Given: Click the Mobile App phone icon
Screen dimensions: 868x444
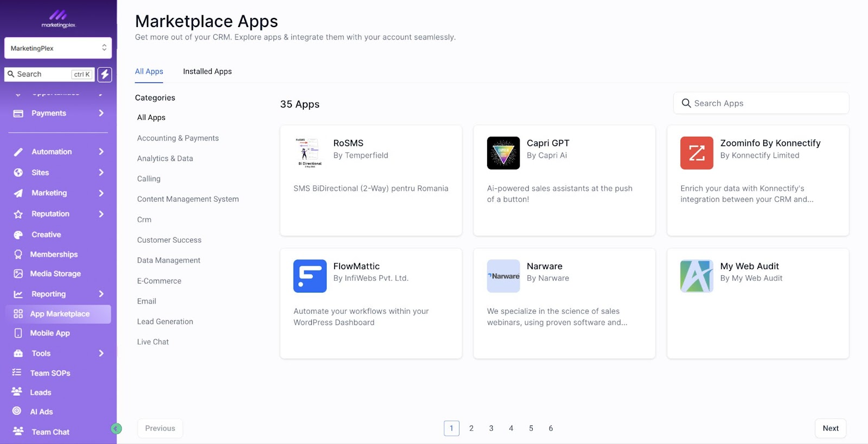Looking at the screenshot, I should click(18, 333).
